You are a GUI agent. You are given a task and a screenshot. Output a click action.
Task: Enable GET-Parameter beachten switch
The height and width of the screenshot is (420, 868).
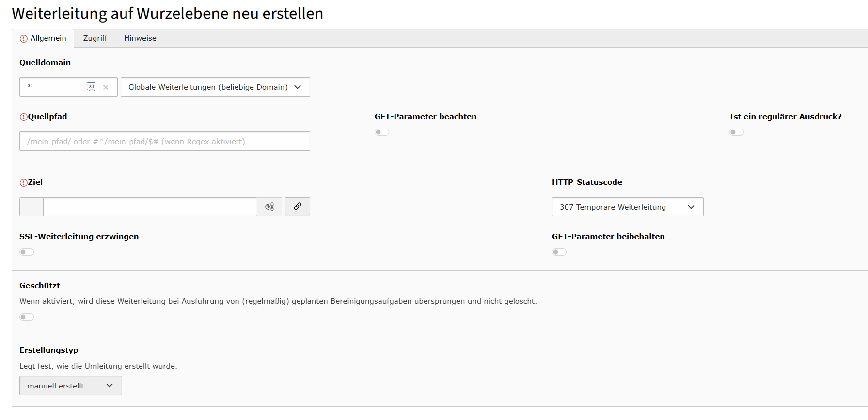click(382, 132)
